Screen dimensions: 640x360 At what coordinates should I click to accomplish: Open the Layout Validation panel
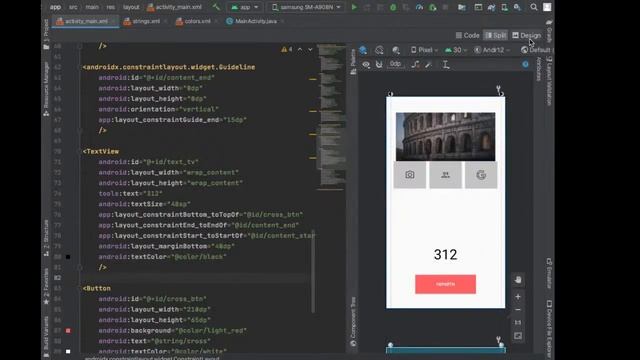tap(549, 80)
